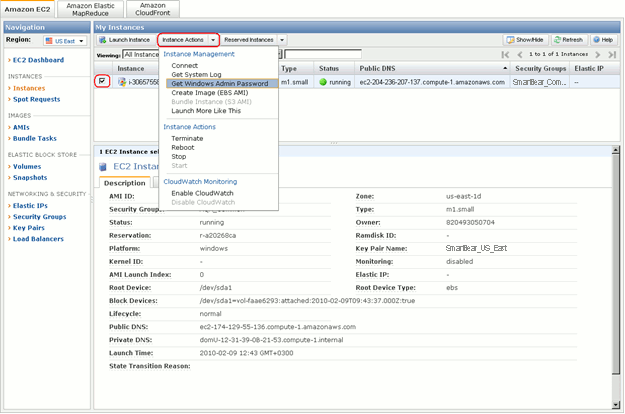Choose Get System Log menu item

tap(196, 75)
